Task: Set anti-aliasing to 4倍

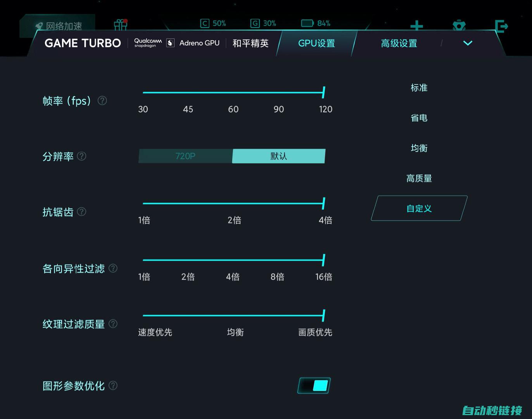Action: click(326, 220)
